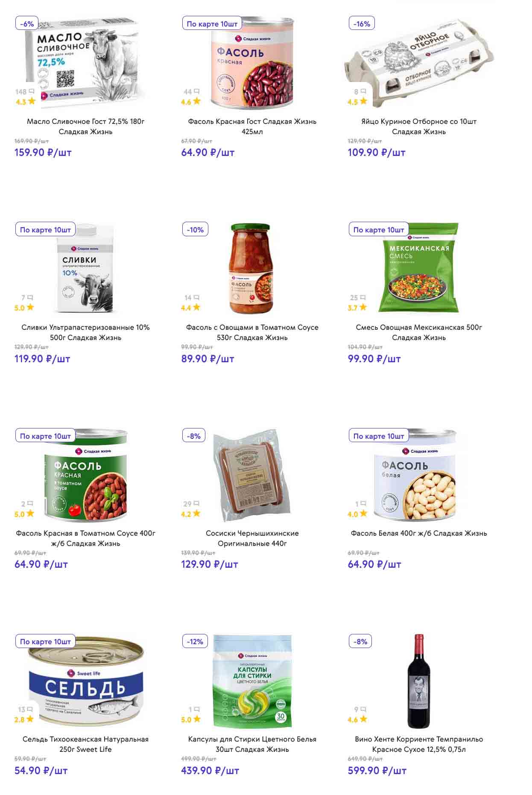Click the white beans can image

point(415,476)
